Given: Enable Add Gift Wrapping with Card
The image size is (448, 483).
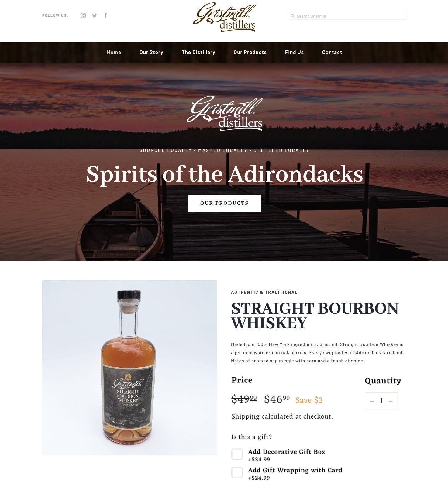Looking at the screenshot, I should (237, 472).
